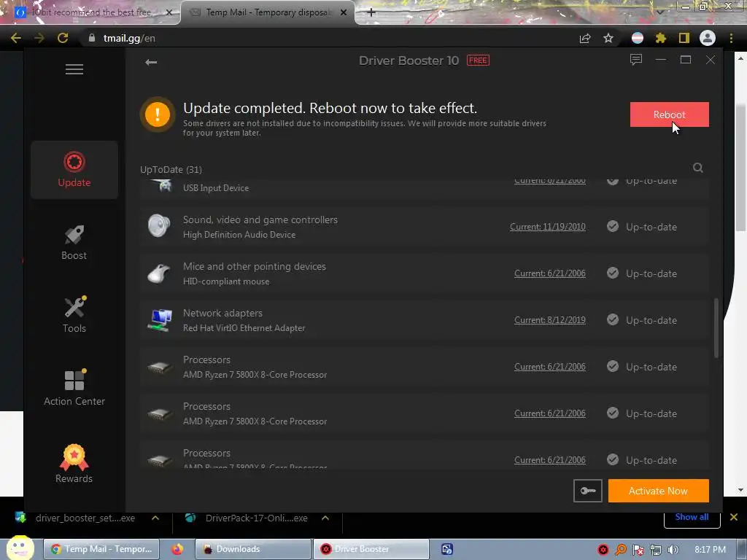Close the Temp Mail browser tab
This screenshot has height=560, width=747.
[x=344, y=12]
